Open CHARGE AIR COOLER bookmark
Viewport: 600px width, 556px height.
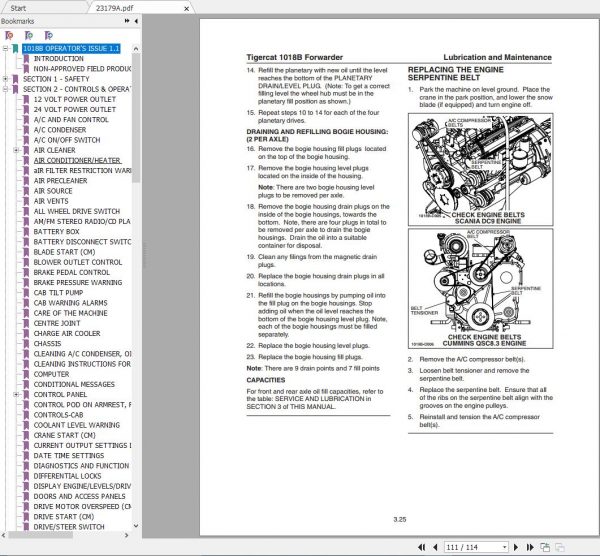click(67, 333)
